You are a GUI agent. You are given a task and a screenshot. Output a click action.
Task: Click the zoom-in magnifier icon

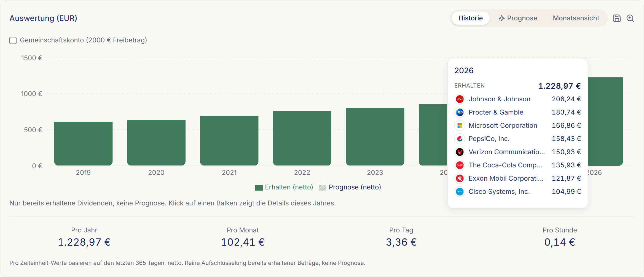coord(630,18)
